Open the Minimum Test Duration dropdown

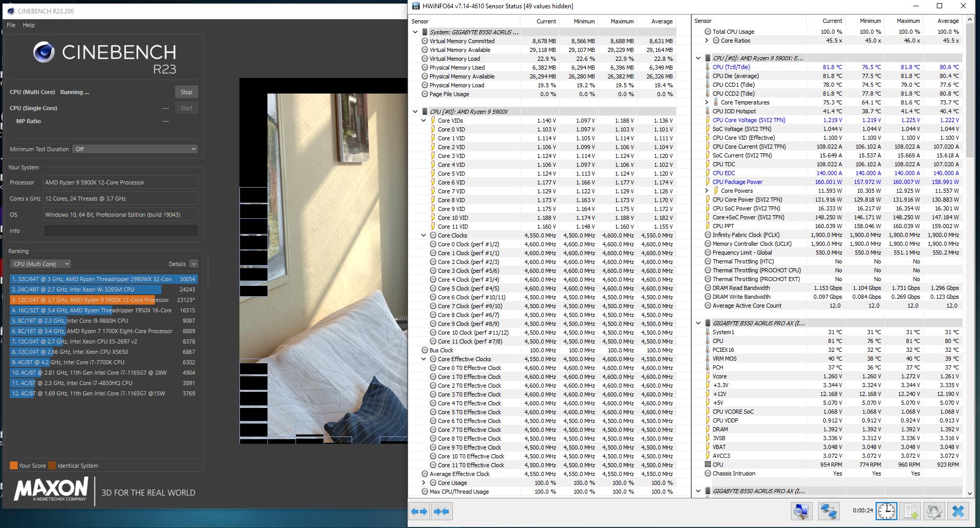135,149
